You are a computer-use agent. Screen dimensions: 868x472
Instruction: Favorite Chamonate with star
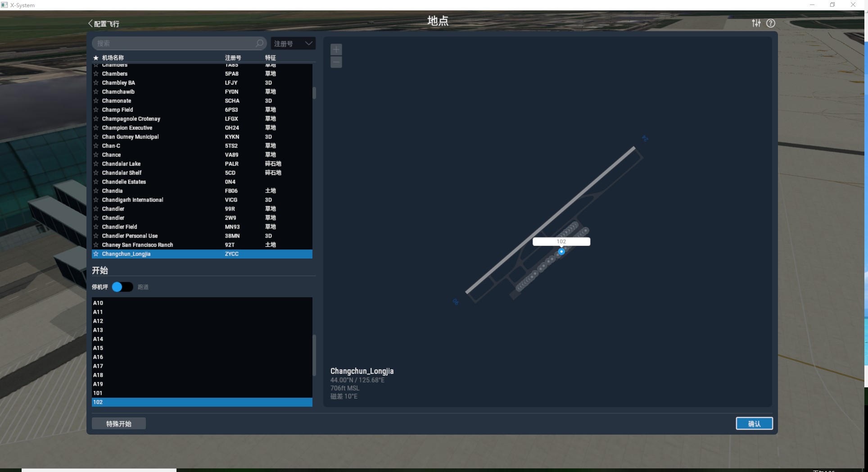click(96, 101)
